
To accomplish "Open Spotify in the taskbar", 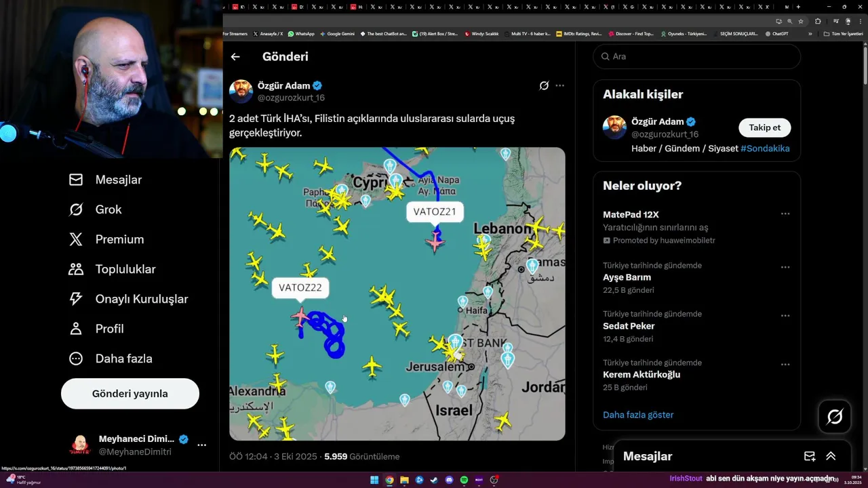I will [464, 480].
